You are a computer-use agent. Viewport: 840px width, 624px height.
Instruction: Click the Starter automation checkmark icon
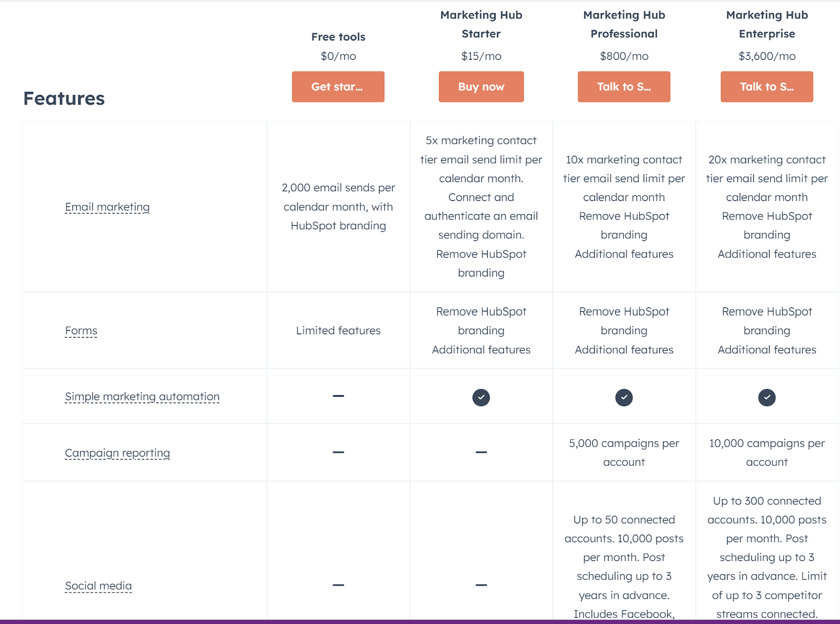click(x=481, y=397)
